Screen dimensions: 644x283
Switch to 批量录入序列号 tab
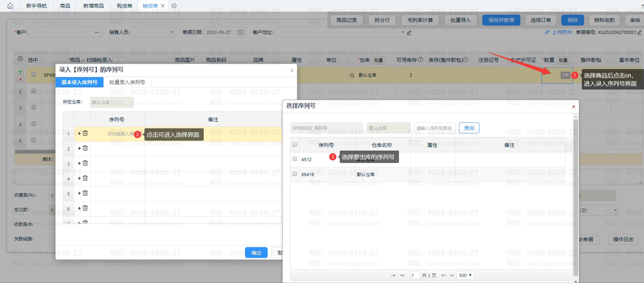click(127, 82)
